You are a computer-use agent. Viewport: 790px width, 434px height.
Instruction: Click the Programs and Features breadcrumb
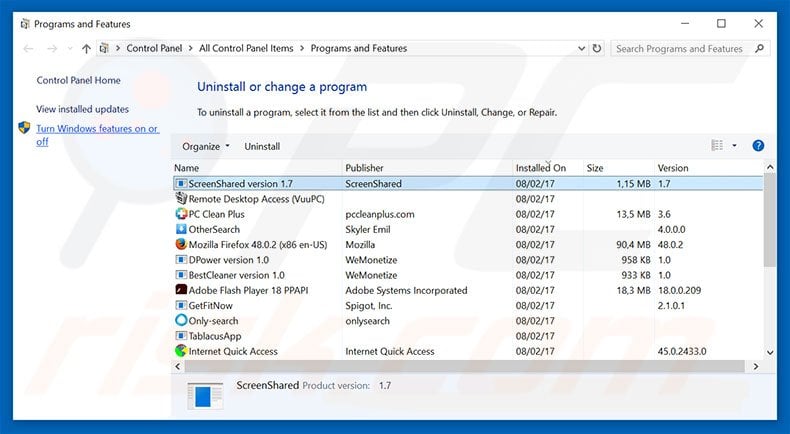click(x=359, y=48)
